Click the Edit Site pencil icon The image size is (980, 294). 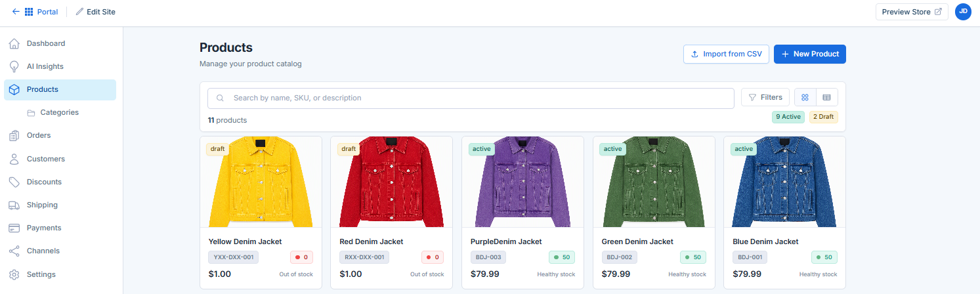(79, 12)
